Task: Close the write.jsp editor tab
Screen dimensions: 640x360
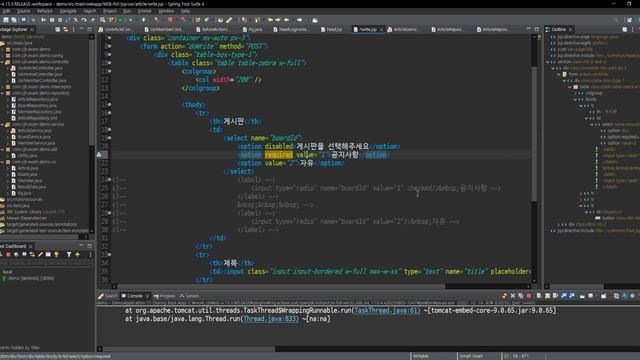Action: coord(381,29)
